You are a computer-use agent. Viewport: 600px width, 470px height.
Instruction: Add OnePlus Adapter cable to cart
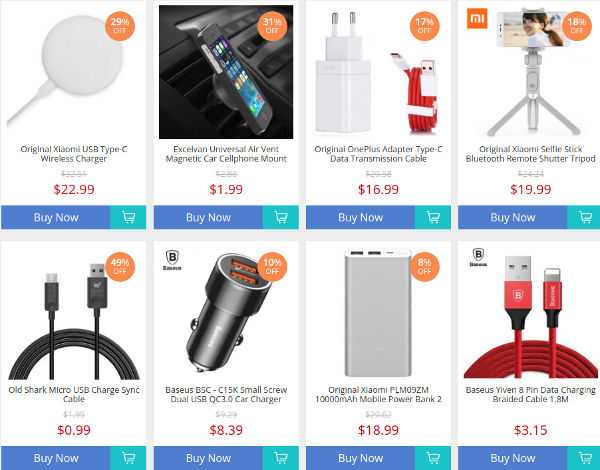(433, 217)
